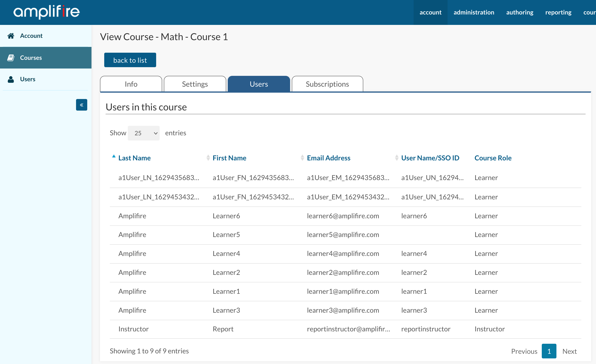
Task: Sort by User Name/SSO ID column header
Action: click(x=430, y=158)
